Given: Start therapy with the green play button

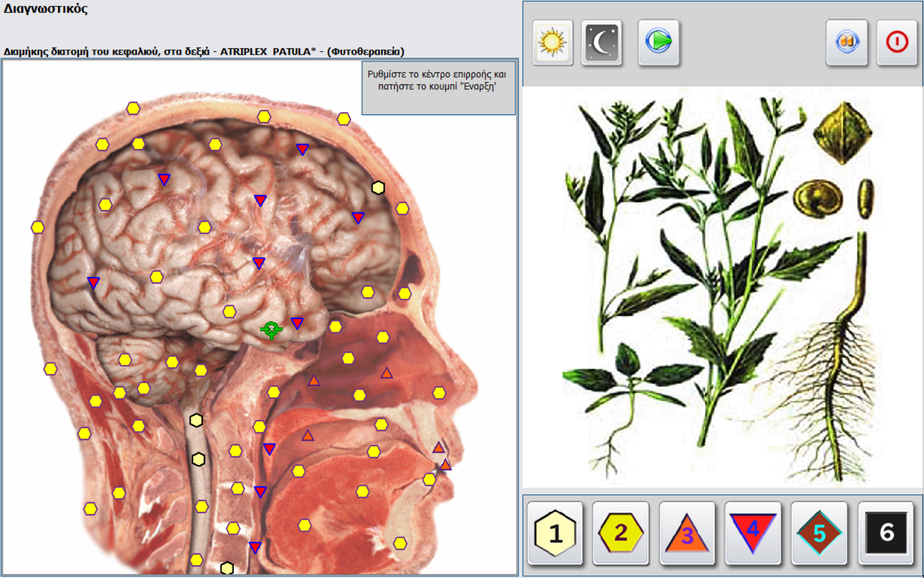Looking at the screenshot, I should tap(659, 42).
